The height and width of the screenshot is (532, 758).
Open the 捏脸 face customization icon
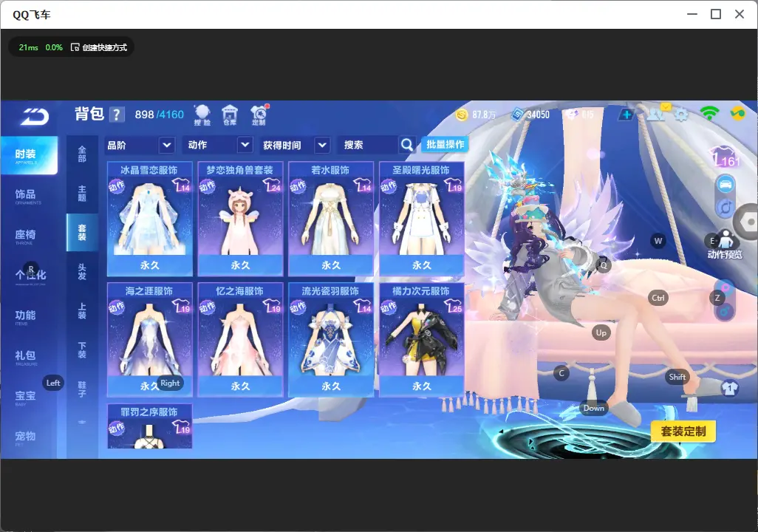(x=202, y=115)
